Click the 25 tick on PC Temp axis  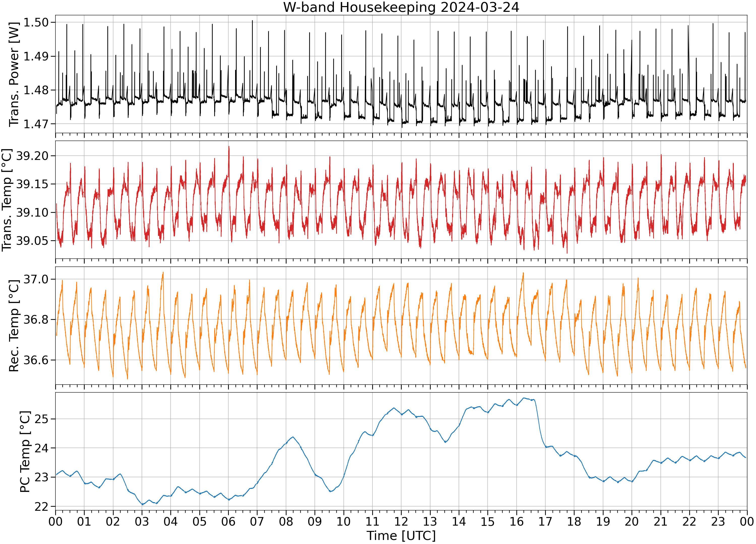[x=41, y=419]
